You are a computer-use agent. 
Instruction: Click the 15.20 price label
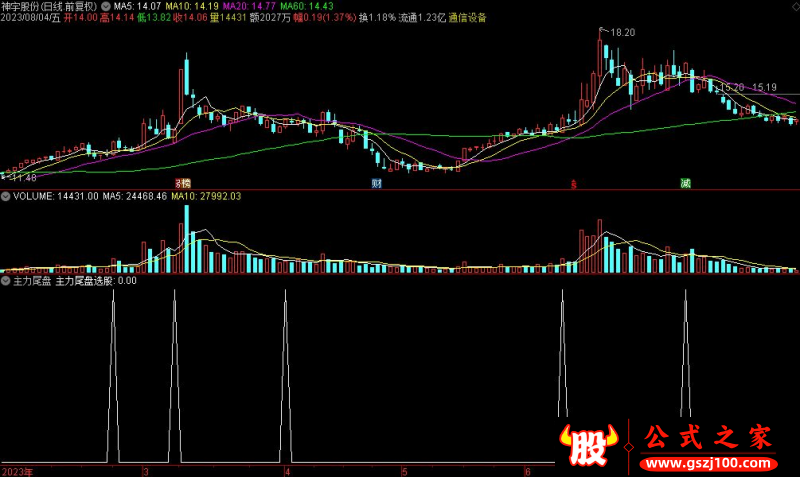click(x=732, y=88)
